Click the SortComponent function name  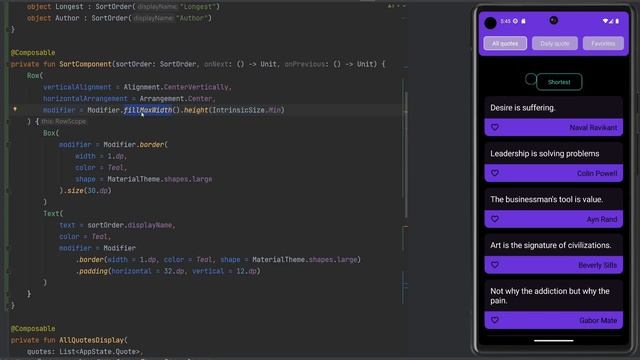[x=85, y=64]
